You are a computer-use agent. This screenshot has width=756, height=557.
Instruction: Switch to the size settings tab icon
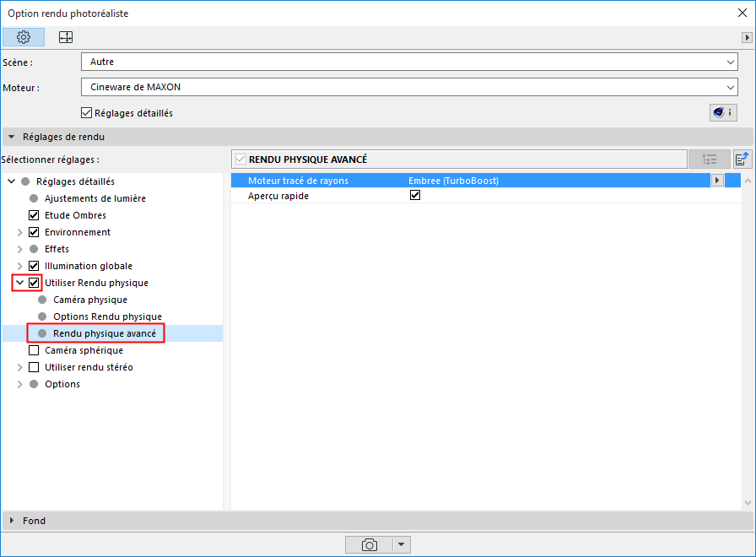[66, 37]
